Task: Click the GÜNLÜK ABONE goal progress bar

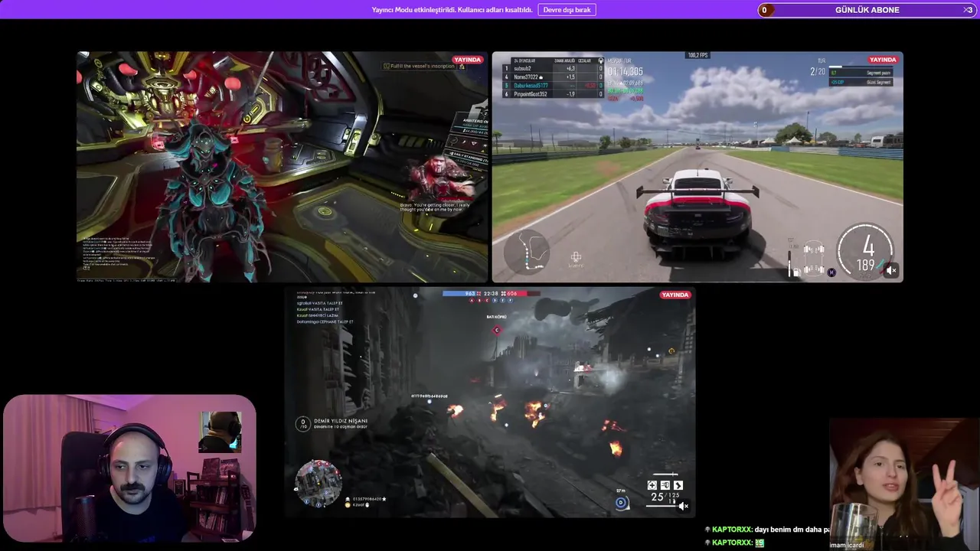Action: click(867, 10)
